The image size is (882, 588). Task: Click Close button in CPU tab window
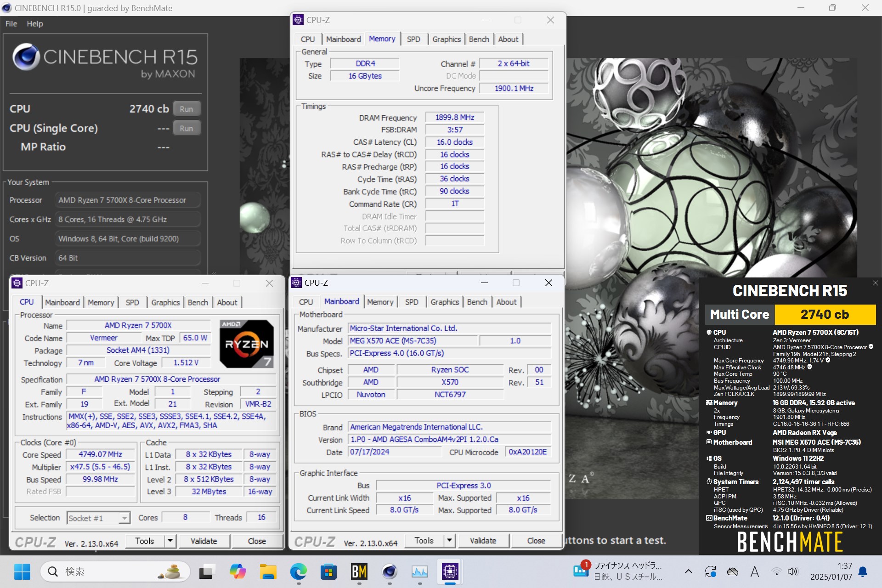click(x=257, y=541)
